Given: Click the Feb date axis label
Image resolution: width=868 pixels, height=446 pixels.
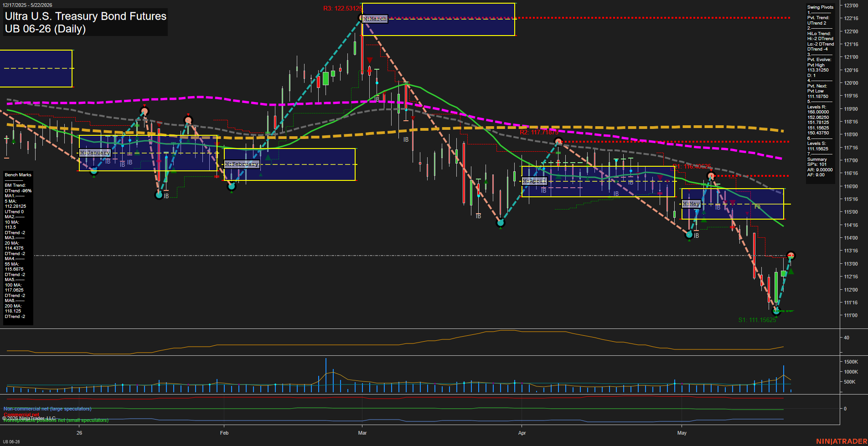Looking at the screenshot, I should 224,433.
